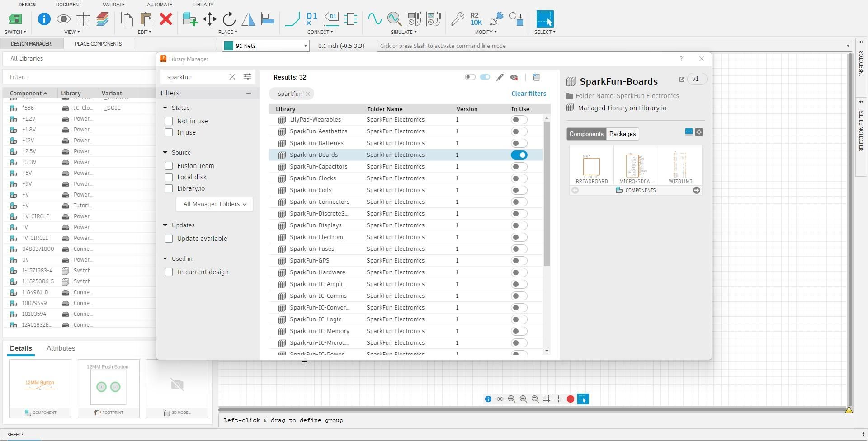This screenshot has height=441, width=868.
Task: Click the Paste clipboard icon
Action: 146,19
